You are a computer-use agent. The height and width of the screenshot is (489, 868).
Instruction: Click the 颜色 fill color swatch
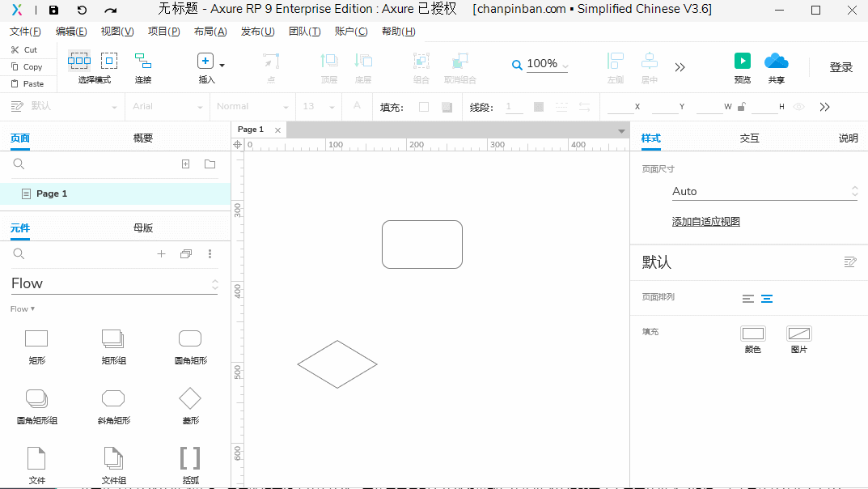pos(752,334)
